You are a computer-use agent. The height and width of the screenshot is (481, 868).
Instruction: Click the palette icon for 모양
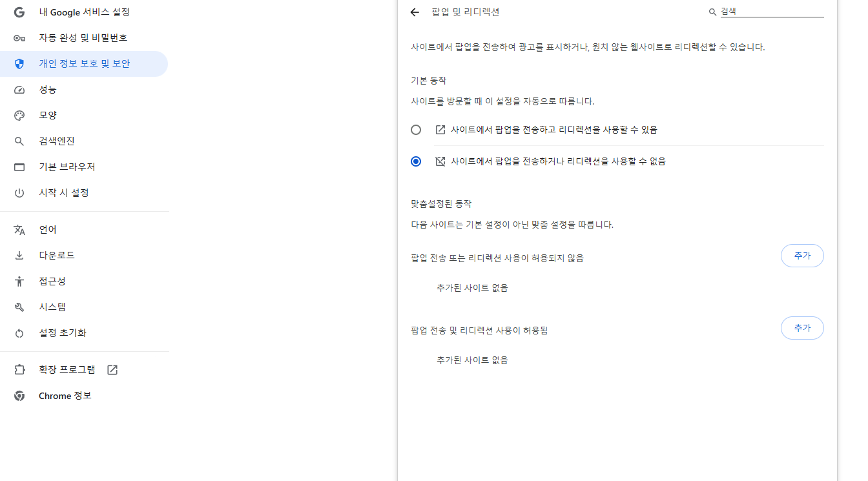19,116
